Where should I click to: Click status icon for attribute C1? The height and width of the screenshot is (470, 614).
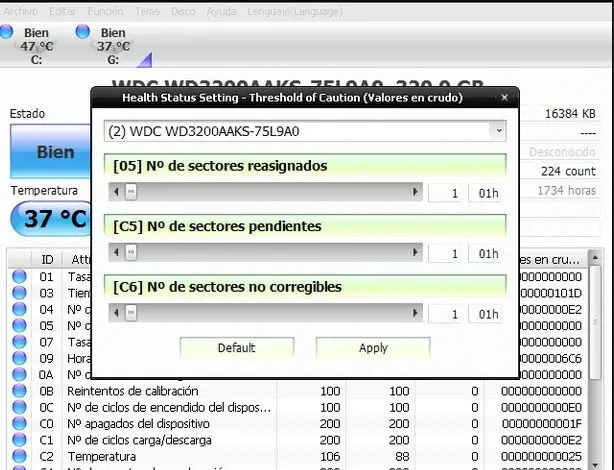click(19, 440)
